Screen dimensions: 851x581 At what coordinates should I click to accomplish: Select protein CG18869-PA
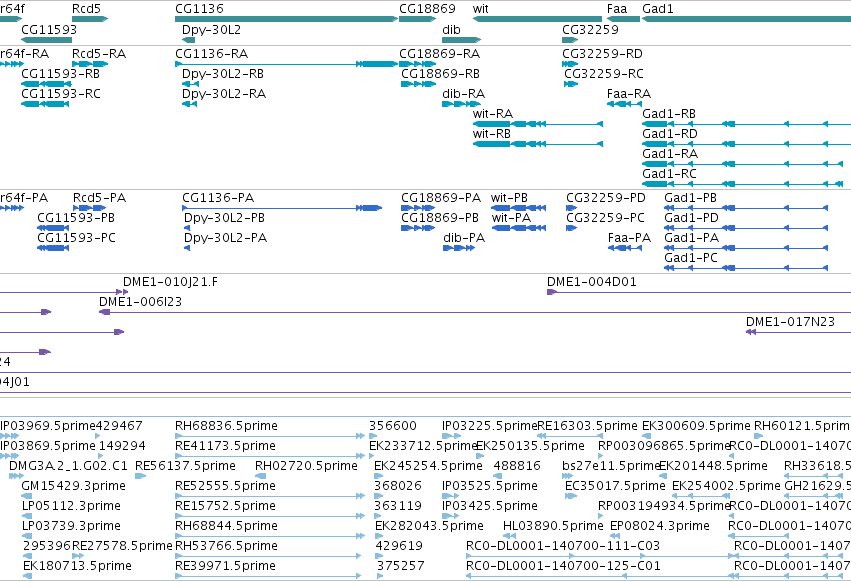418,208
